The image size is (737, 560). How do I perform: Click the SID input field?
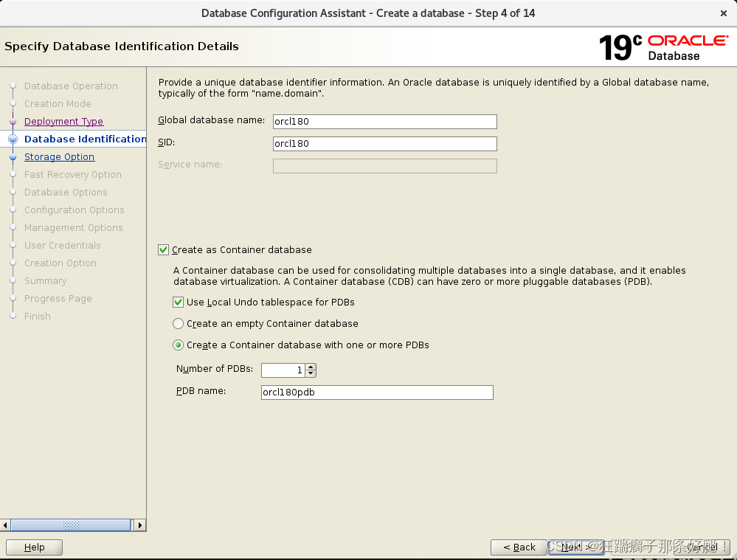(x=384, y=143)
